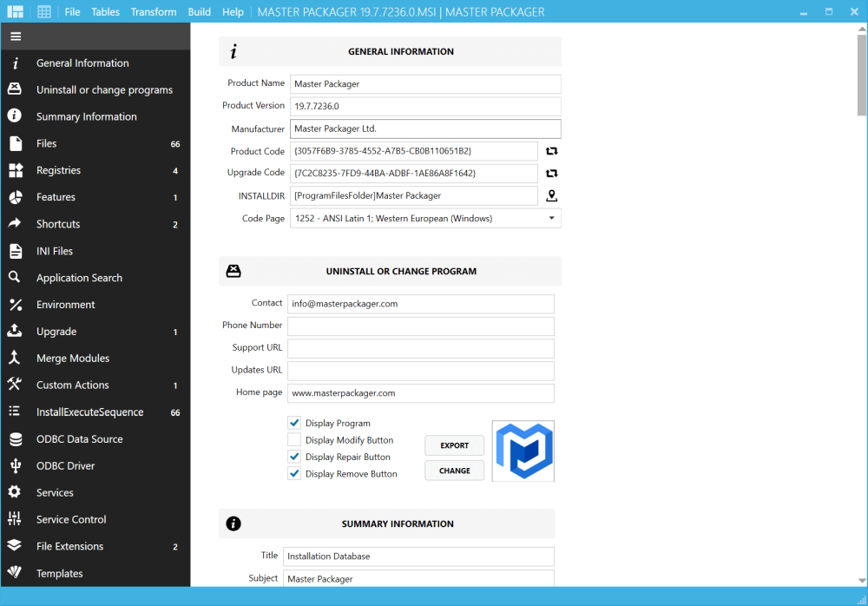This screenshot has width=868, height=606.
Task: Click the INI Files icon in sidebar
Action: click(x=16, y=251)
